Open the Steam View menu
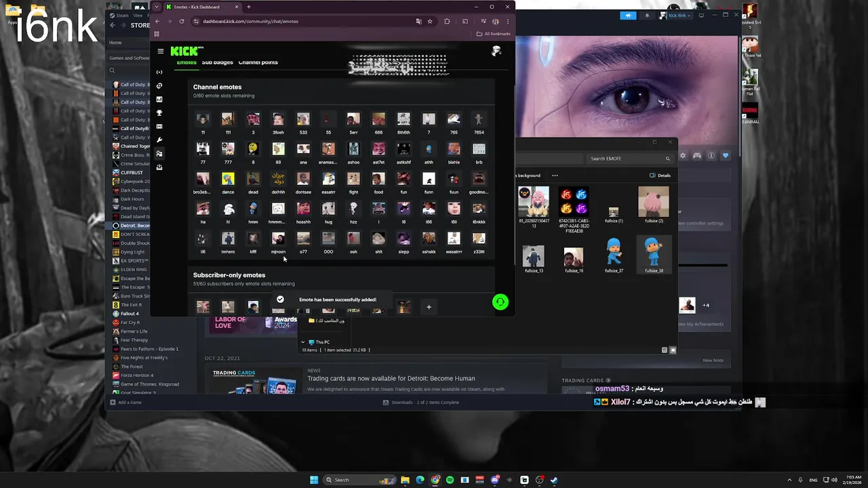 [138, 15]
